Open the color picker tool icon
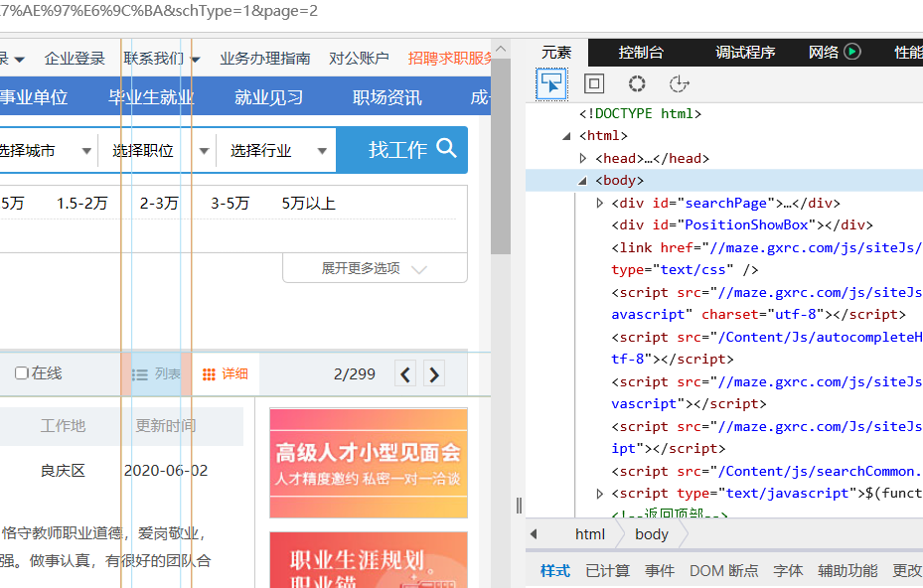The image size is (923, 588). [x=636, y=83]
